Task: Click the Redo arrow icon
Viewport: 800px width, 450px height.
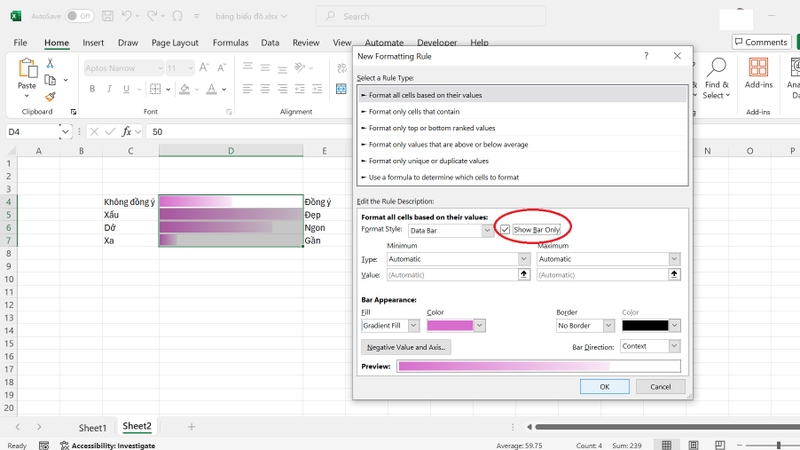Action: click(x=152, y=16)
